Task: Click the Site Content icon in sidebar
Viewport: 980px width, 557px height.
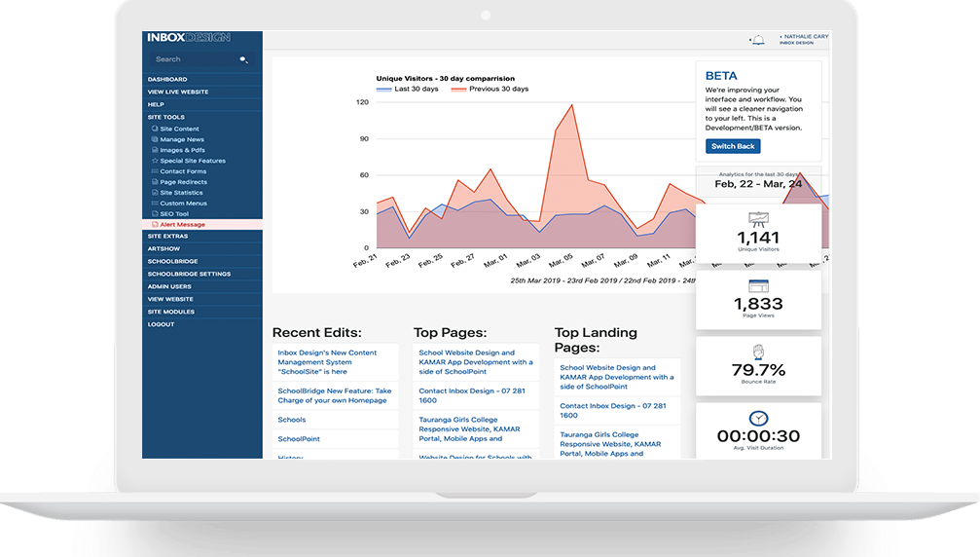Action: (x=155, y=129)
